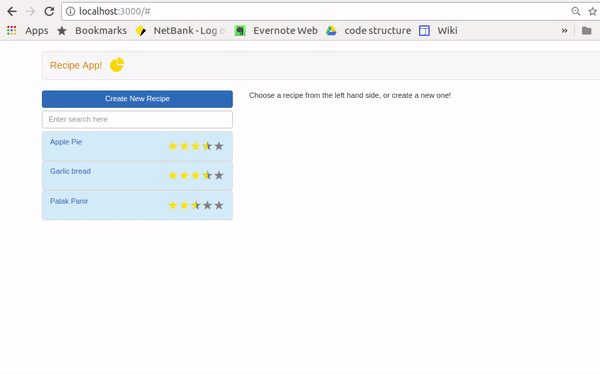Click the browser forward arrow

31,11
